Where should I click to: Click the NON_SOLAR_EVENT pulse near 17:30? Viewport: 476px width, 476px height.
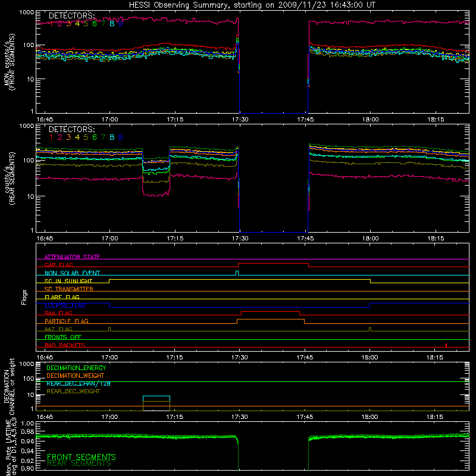pos(237,273)
